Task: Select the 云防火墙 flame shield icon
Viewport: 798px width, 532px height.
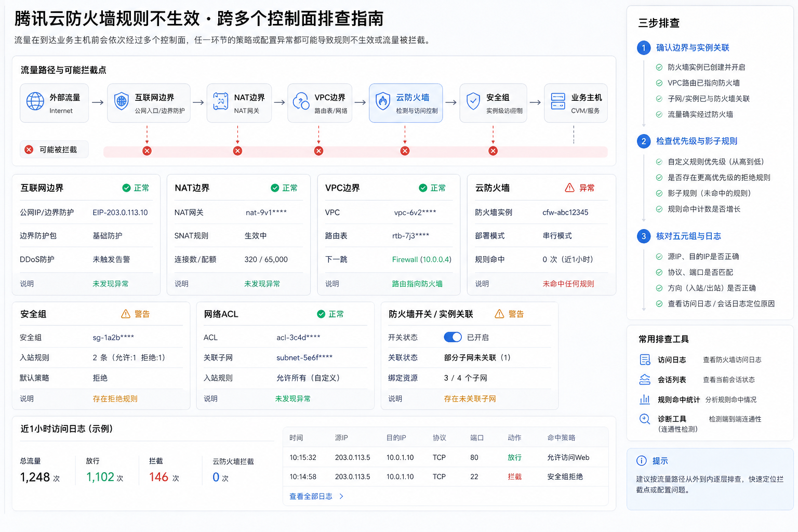Action: click(x=383, y=101)
